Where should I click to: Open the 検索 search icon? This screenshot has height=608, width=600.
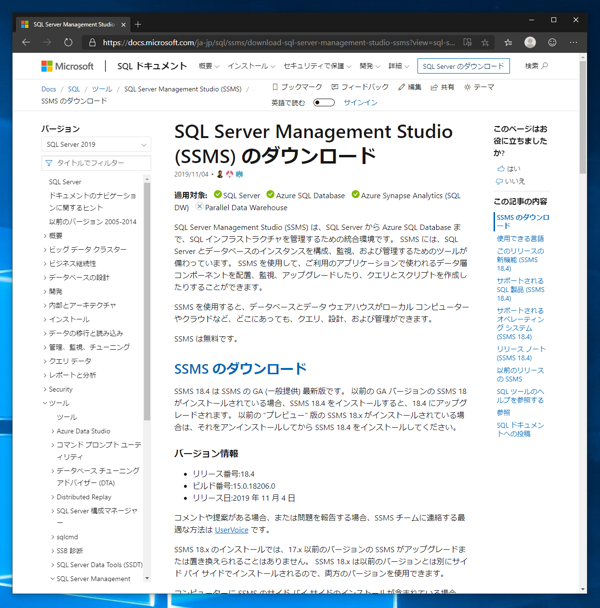(536, 66)
